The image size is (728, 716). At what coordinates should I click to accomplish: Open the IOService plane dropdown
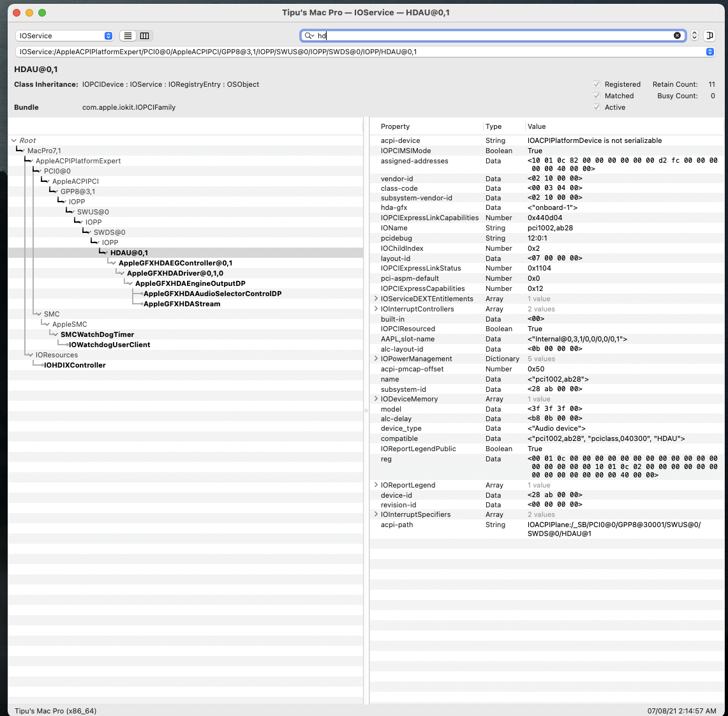click(x=64, y=36)
